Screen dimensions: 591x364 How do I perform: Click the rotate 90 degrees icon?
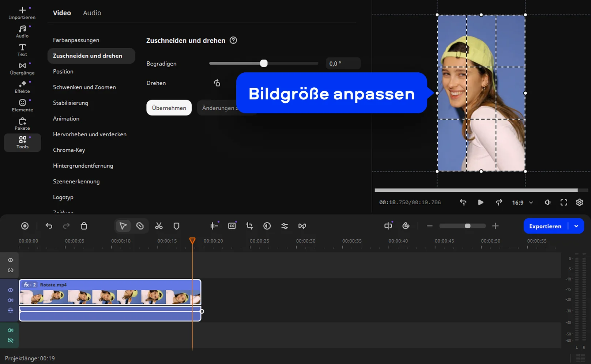[x=217, y=83]
